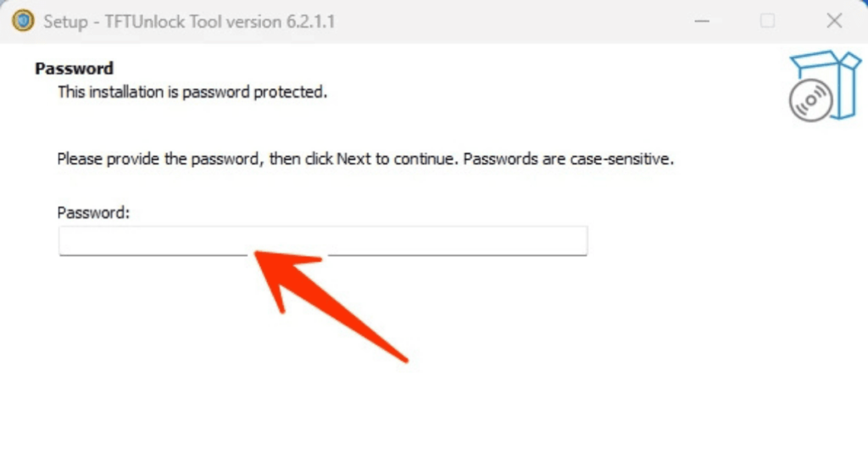Click the version number 6.2.1.1 in title
Viewport: 868px width, 454px height.
(310, 21)
